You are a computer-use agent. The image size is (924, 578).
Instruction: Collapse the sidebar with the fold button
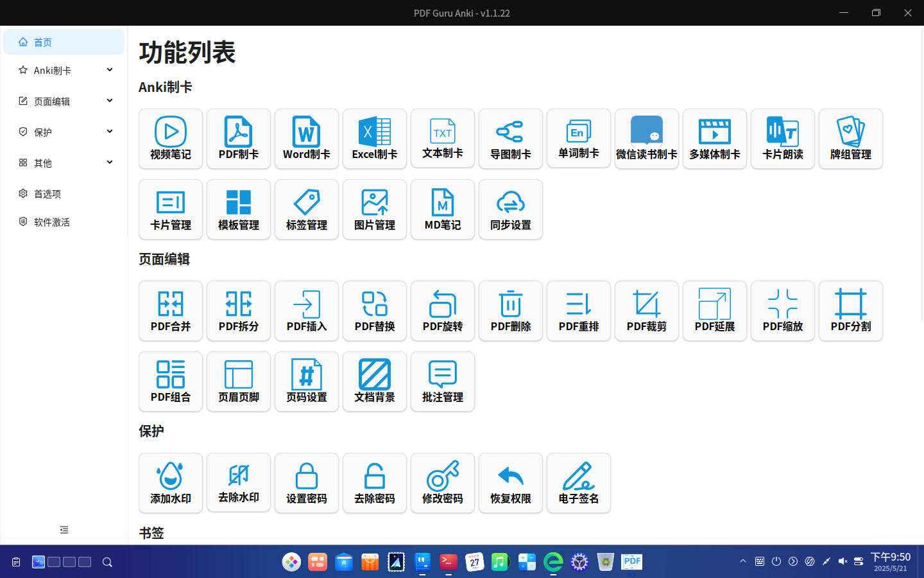(x=64, y=530)
